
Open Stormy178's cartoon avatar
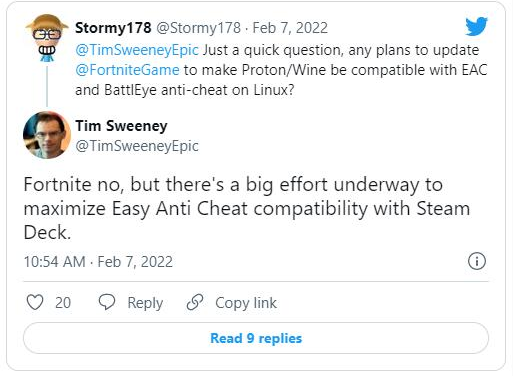pyautogui.click(x=47, y=38)
